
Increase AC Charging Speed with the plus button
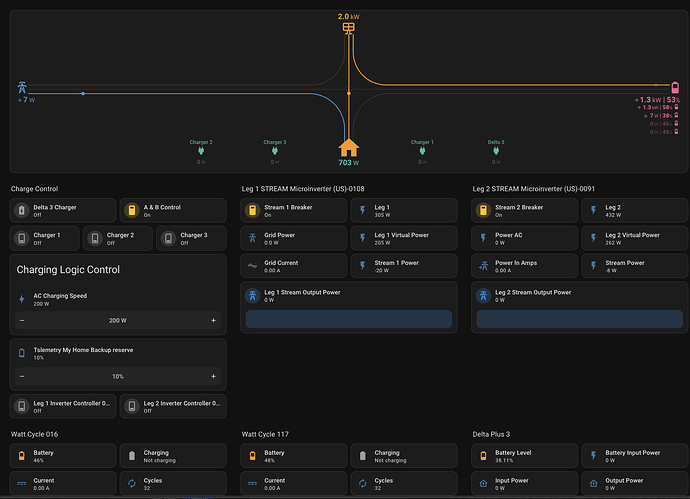213,320
